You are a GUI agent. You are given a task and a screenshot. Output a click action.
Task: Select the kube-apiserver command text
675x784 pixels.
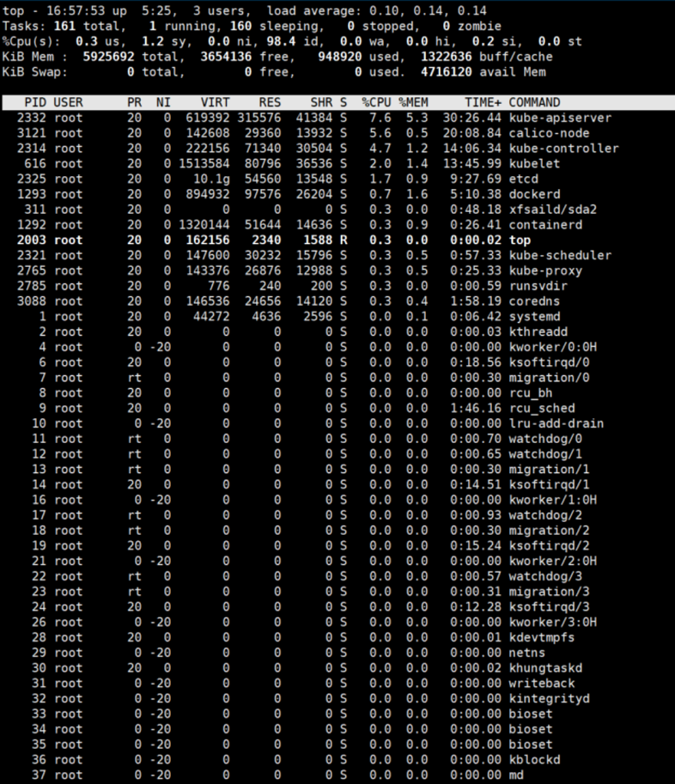point(560,118)
